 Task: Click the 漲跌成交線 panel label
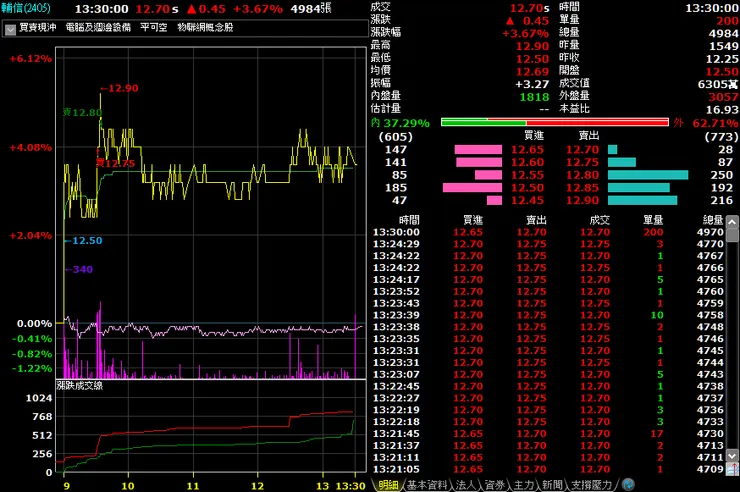click(80, 385)
